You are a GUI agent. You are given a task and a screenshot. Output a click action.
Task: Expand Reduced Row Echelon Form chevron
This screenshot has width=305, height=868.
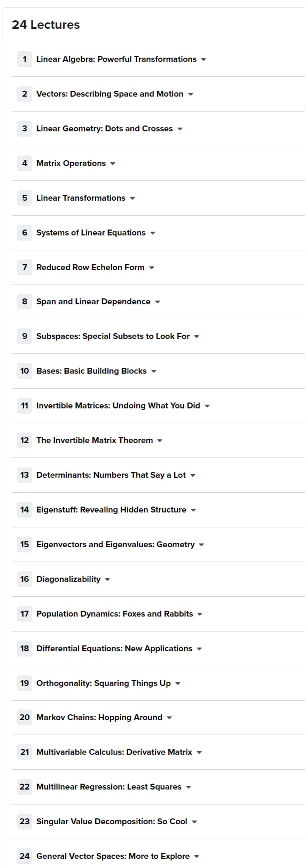[152, 268]
